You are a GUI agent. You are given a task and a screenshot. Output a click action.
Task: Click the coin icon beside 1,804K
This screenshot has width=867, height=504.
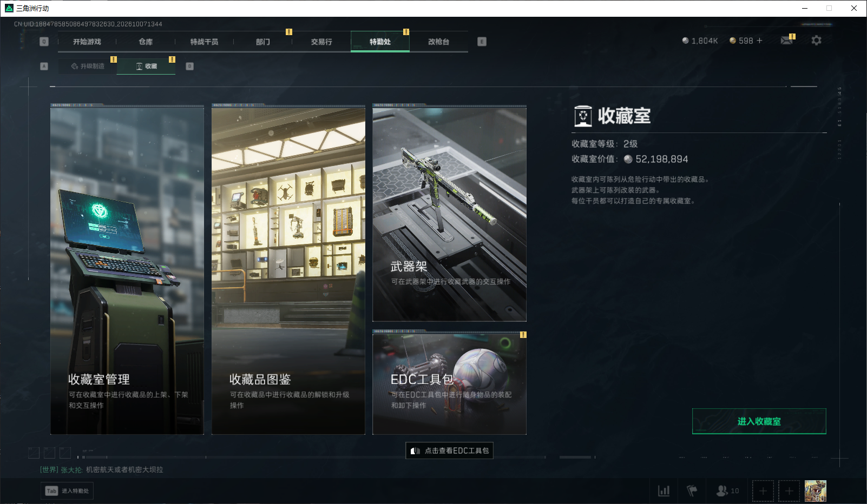[685, 41]
